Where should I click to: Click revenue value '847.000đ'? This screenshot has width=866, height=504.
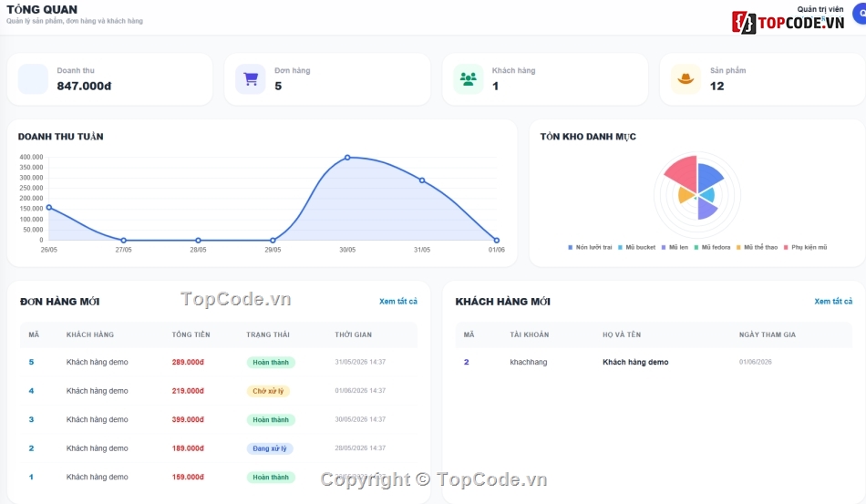coord(84,86)
